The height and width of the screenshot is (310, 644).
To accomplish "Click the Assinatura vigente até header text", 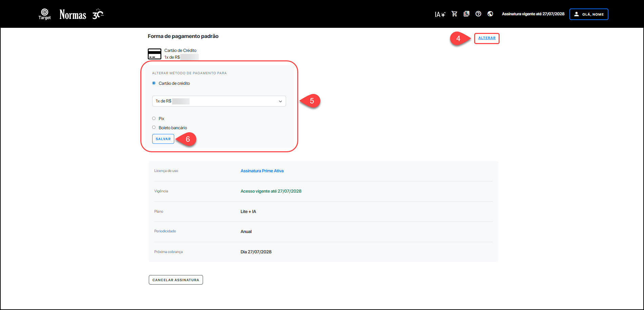I will pos(533,14).
